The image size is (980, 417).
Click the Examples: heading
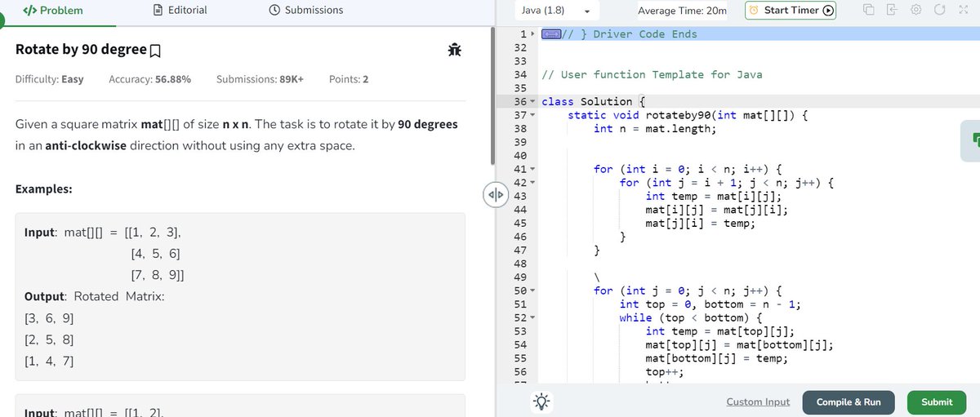pyautogui.click(x=44, y=189)
